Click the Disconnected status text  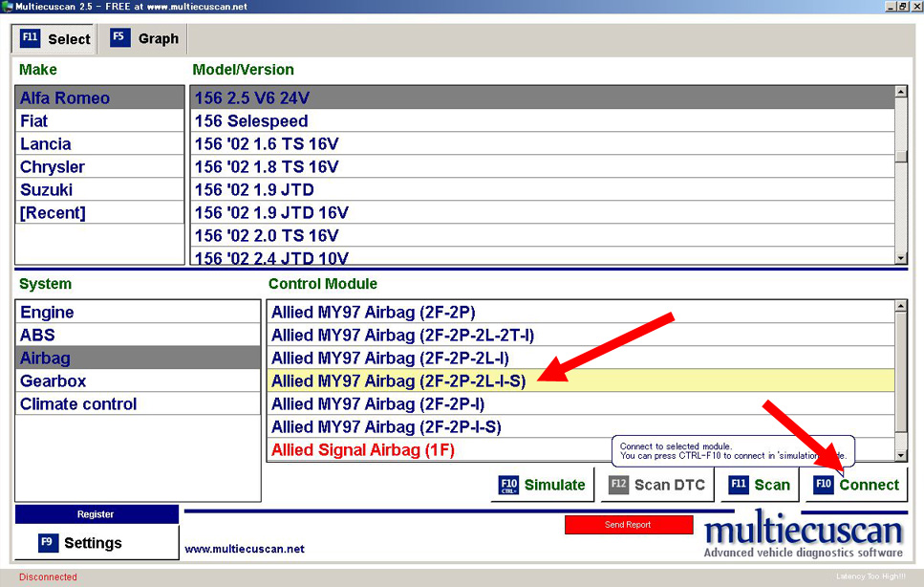(x=48, y=577)
